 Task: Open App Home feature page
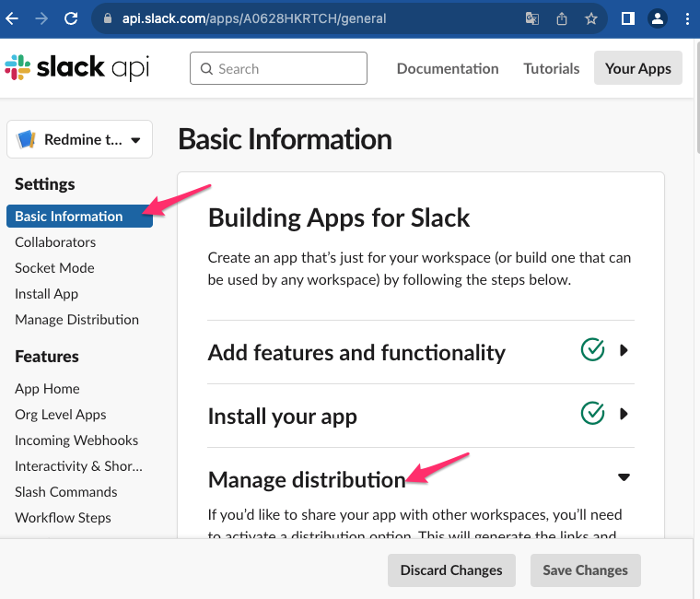(x=47, y=389)
